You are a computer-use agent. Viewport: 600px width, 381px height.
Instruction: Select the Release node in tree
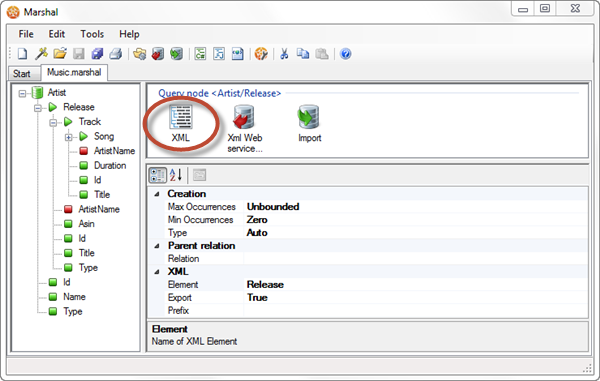79,107
